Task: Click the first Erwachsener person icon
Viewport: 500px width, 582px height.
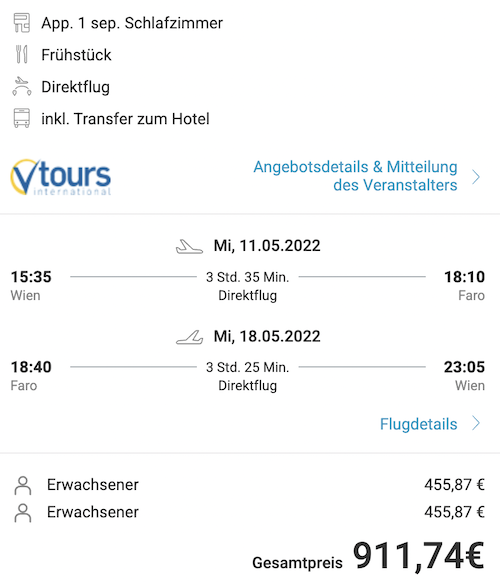Action: [x=23, y=485]
